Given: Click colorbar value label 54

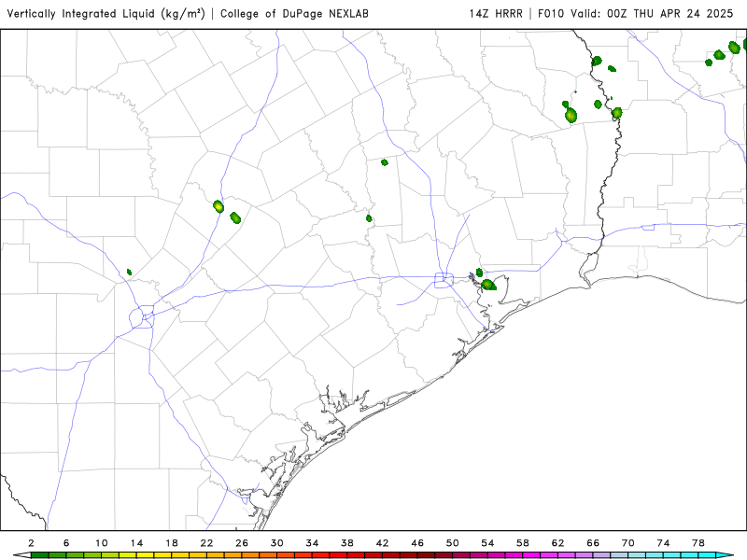Looking at the screenshot, I should [487, 543].
